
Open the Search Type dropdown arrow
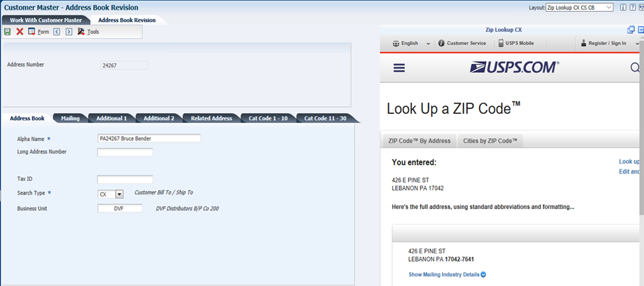pos(119,194)
